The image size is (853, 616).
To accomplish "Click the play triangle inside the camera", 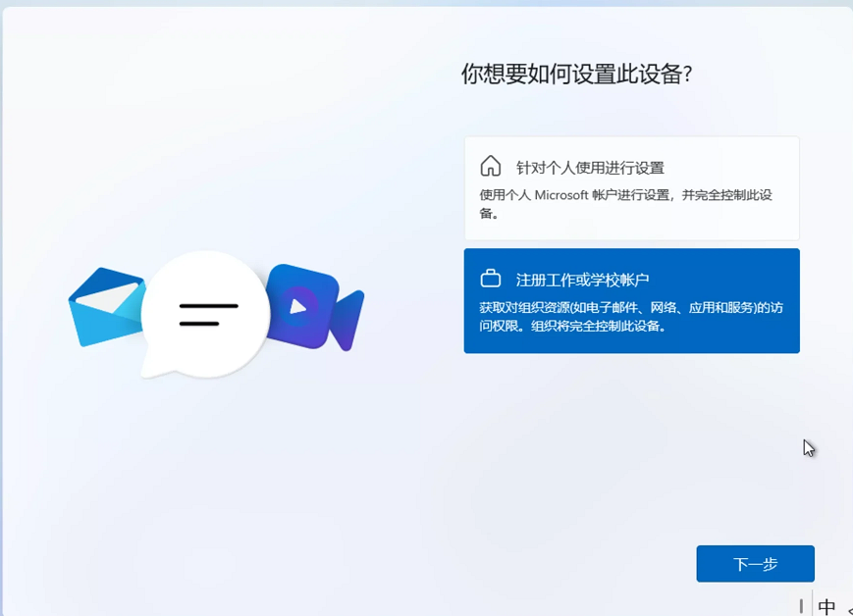I will click(x=298, y=306).
